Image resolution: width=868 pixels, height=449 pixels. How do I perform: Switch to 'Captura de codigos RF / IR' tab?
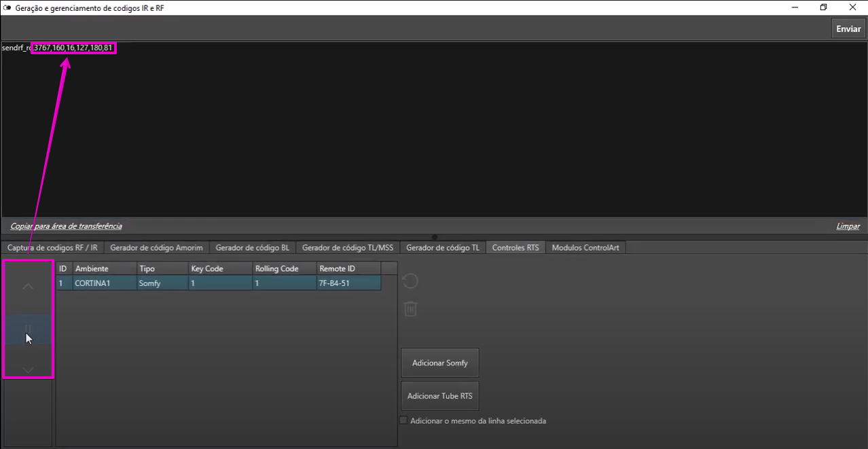pos(52,248)
